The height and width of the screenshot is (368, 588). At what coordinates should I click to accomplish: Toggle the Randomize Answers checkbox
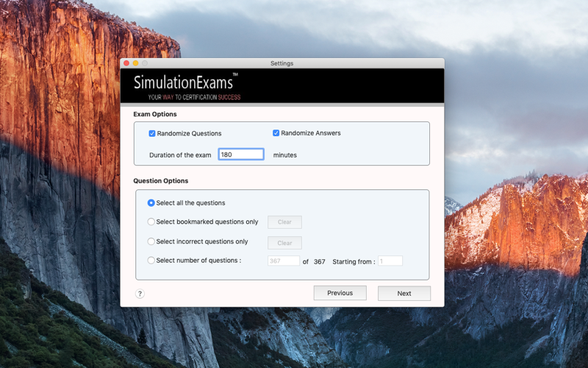click(276, 133)
